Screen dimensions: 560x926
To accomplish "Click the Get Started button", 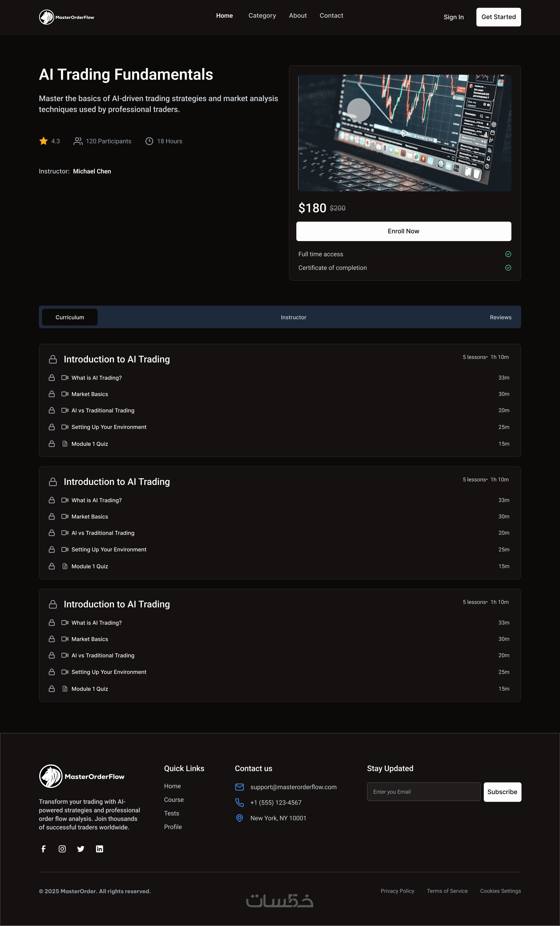I will pyautogui.click(x=498, y=17).
